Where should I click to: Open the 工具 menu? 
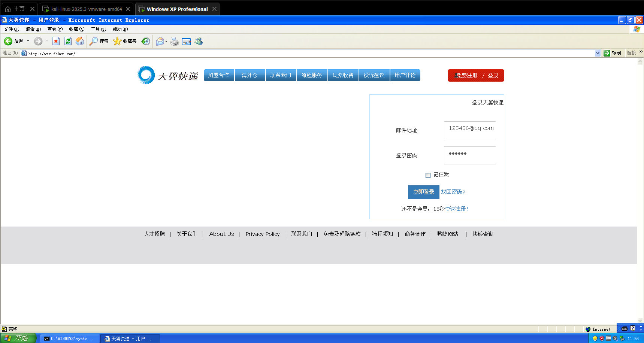pyautogui.click(x=98, y=29)
